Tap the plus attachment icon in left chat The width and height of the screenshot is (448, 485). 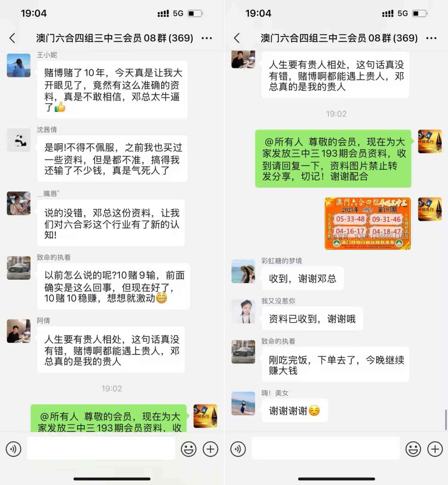click(x=210, y=449)
